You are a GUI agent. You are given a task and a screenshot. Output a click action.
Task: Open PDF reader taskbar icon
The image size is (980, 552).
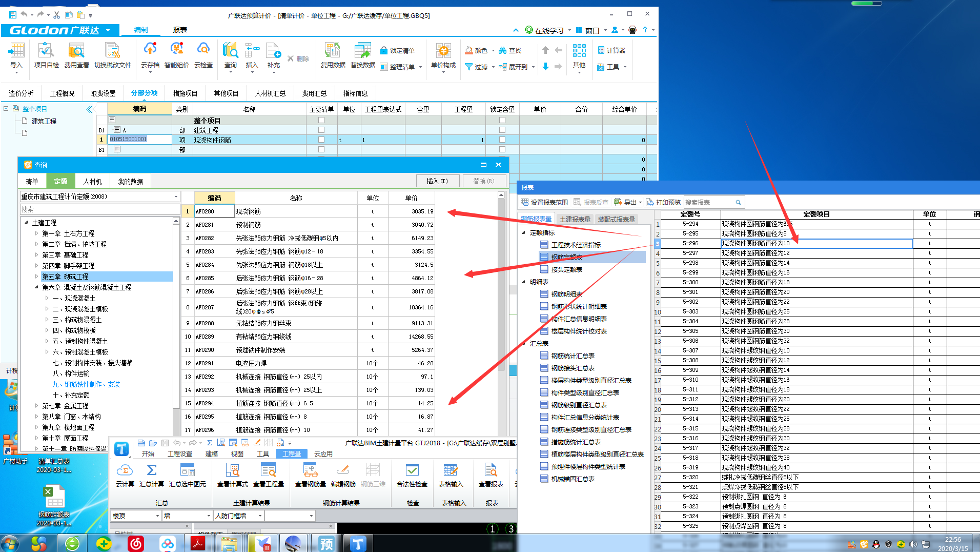coord(198,543)
